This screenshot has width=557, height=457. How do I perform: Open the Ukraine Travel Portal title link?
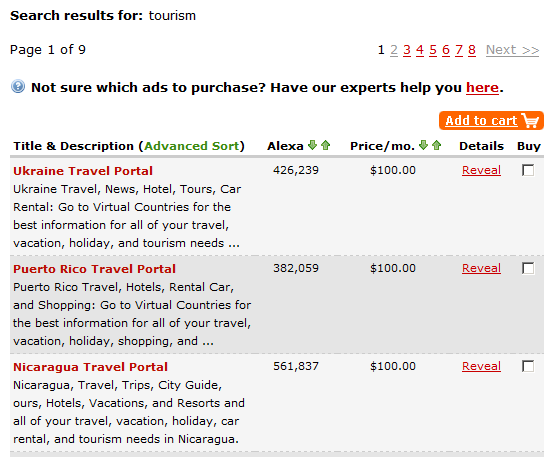click(x=83, y=171)
